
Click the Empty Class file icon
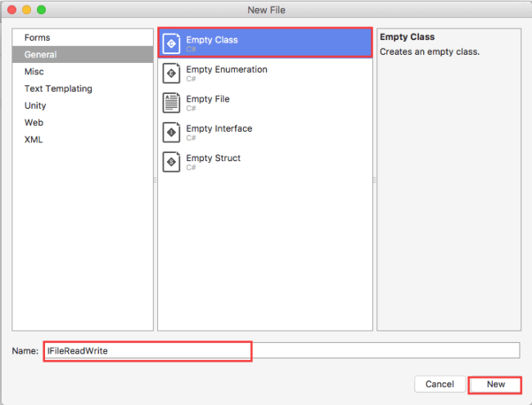(172, 43)
